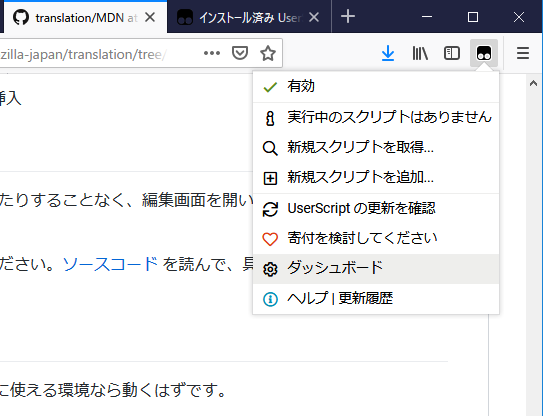Screen dimensions: 543x416
Task: Click the Tampermonkey favicon on second tab
Action: click(x=185, y=17)
